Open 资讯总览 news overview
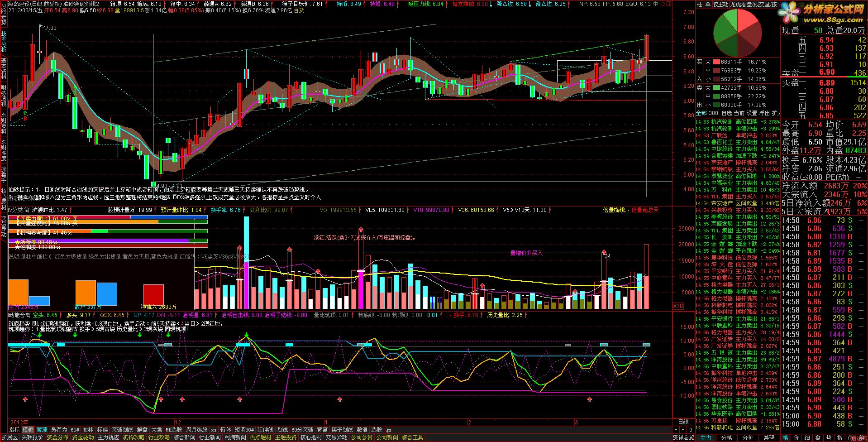 click(683, 437)
